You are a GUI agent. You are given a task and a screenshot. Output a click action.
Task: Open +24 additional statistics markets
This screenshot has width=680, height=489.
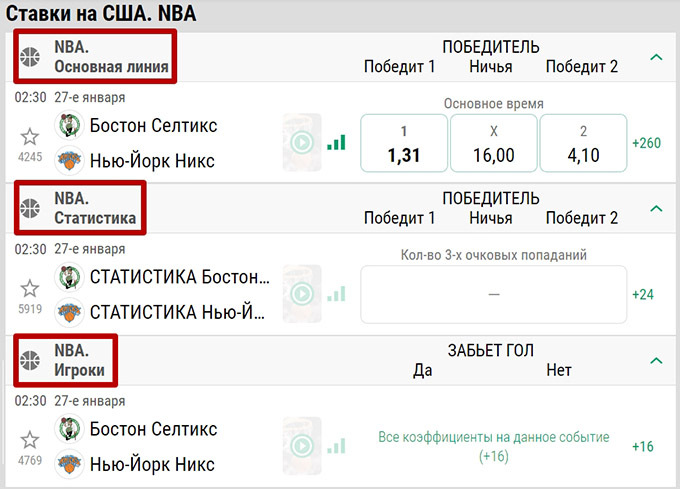click(643, 295)
